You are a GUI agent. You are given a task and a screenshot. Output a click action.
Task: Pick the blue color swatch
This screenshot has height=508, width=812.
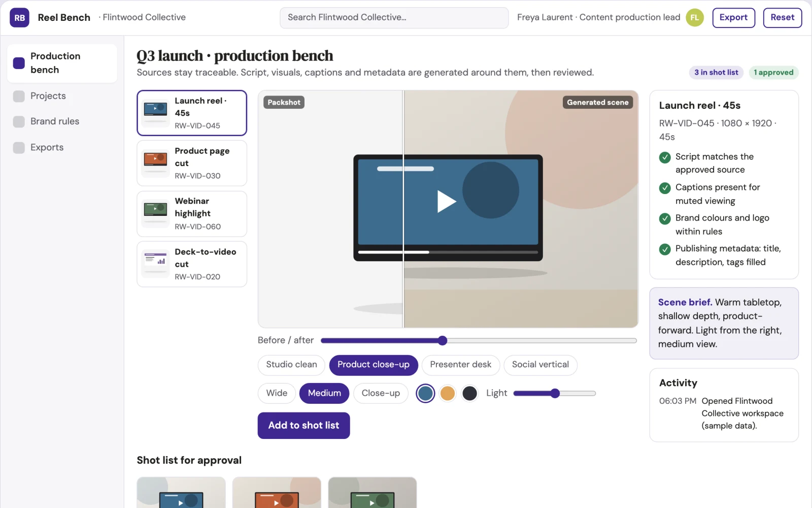coord(425,393)
